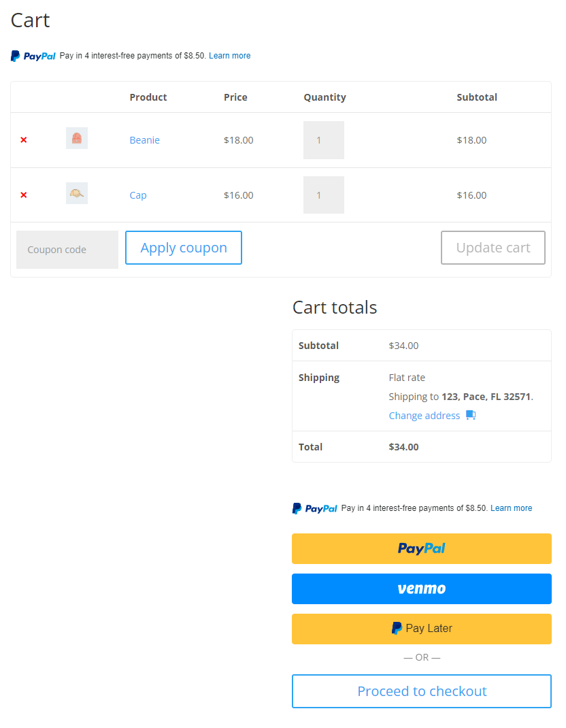This screenshot has height=728, width=566.
Task: Click the shipping address 123, Pace, FL 32571
Action: tap(486, 397)
